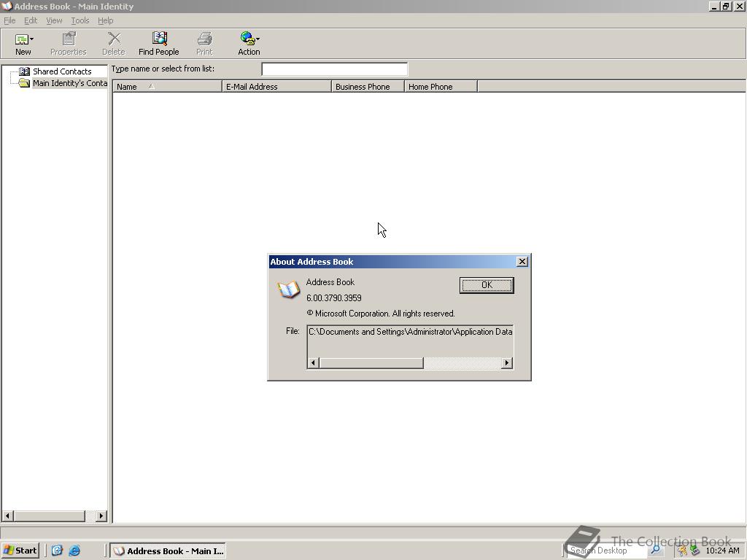The width and height of the screenshot is (747, 560).
Task: Sort by Business Phone column header
Action: [x=368, y=87]
